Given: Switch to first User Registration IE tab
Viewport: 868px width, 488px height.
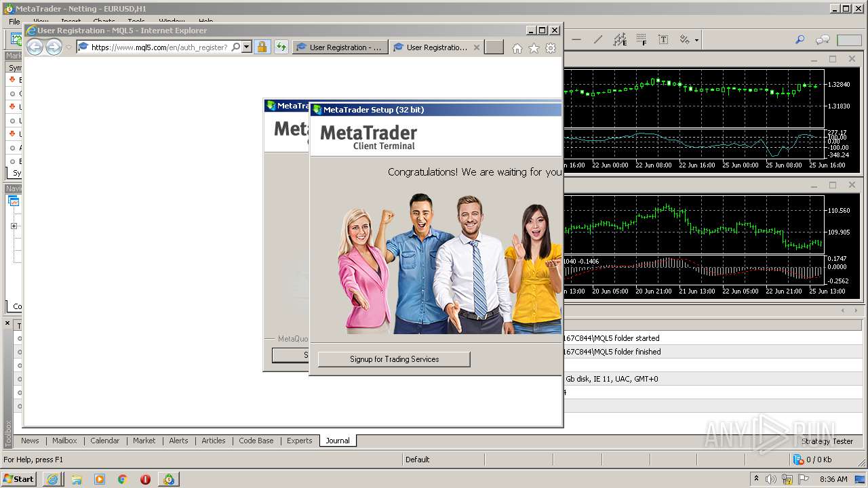Looking at the screenshot, I should (x=341, y=47).
